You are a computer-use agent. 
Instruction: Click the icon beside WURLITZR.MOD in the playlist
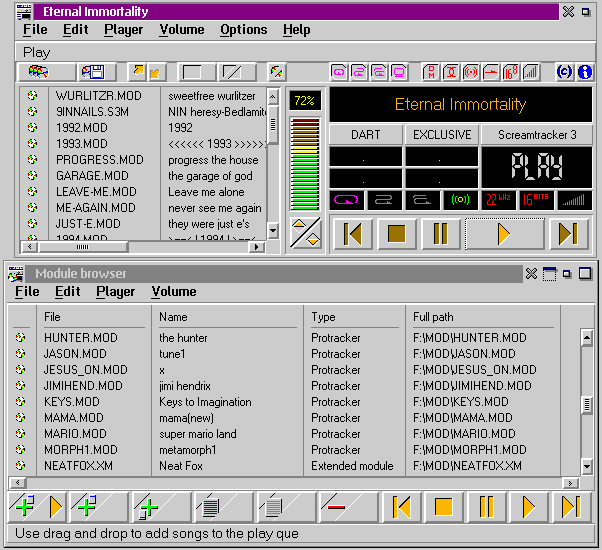[33, 95]
